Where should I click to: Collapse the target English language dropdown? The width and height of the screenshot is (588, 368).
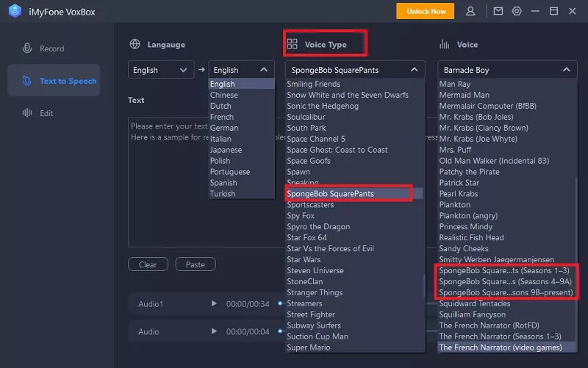tap(241, 70)
